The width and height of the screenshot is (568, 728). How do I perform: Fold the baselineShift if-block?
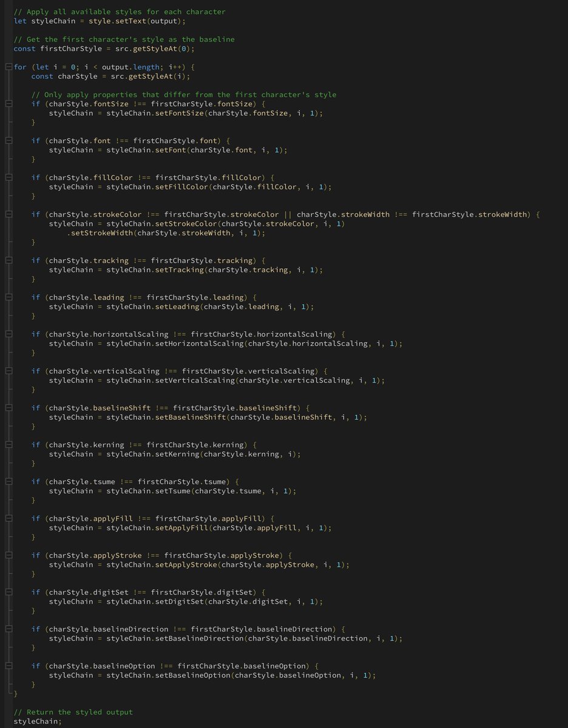8,408
